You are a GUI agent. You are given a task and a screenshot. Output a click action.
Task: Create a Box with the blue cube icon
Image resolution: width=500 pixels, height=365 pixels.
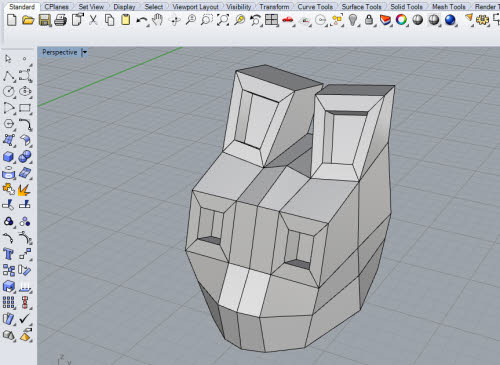coord(9,157)
